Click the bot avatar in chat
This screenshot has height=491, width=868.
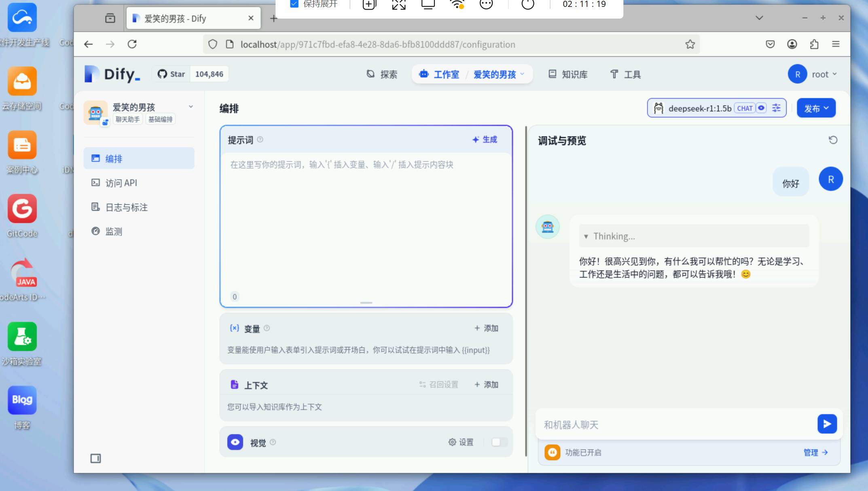point(548,226)
